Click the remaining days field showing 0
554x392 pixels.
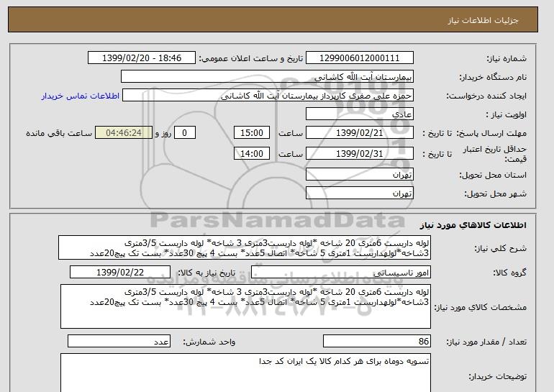click(184, 133)
